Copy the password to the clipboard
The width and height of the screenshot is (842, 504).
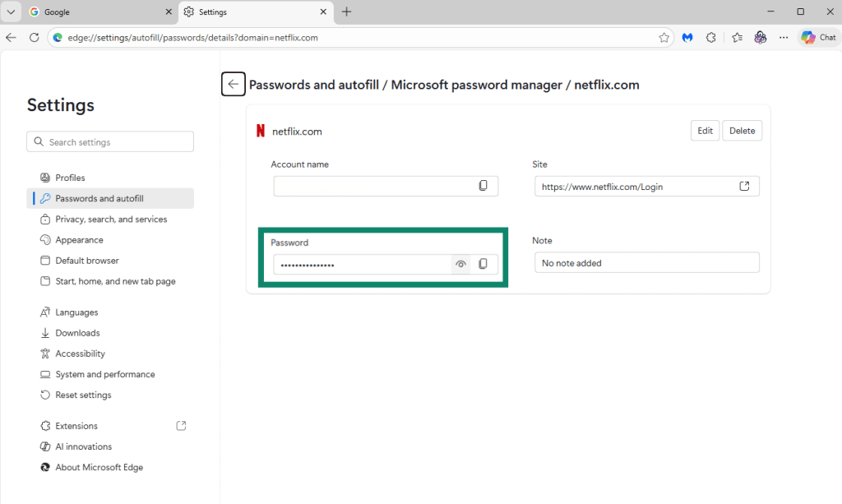[483, 264]
